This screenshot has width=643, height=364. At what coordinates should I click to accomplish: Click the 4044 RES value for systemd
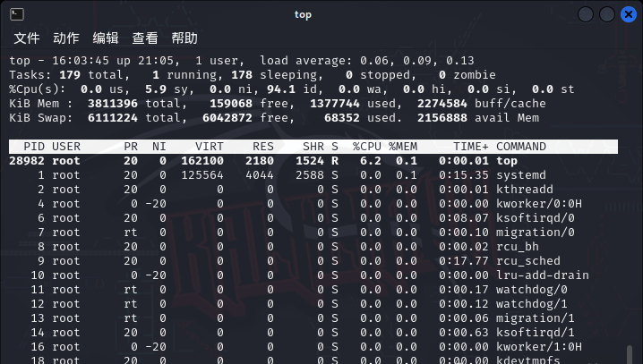260,175
